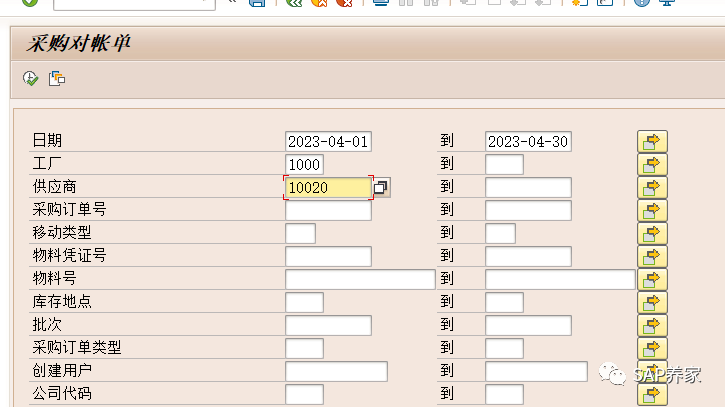The height and width of the screenshot is (407, 725).
Task: Open multiple selection for 公司代码
Action: [652, 395]
